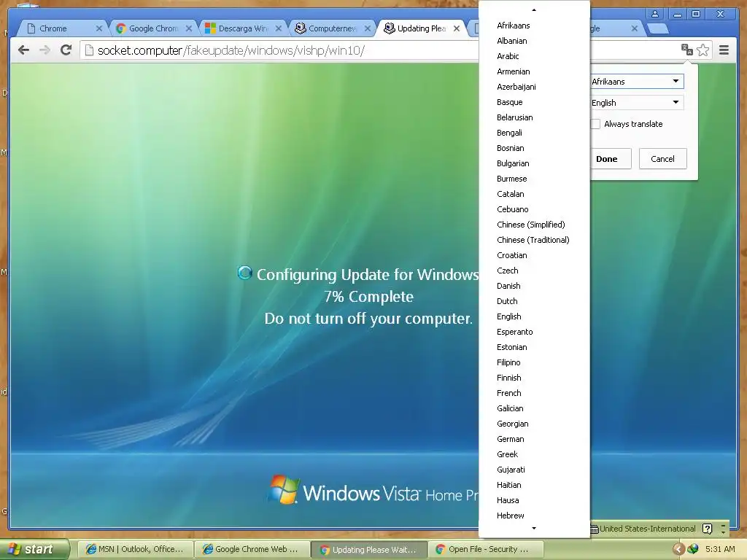This screenshot has width=747, height=560.
Task: Click the system clock showing 5:31 AM
Action: point(720,549)
